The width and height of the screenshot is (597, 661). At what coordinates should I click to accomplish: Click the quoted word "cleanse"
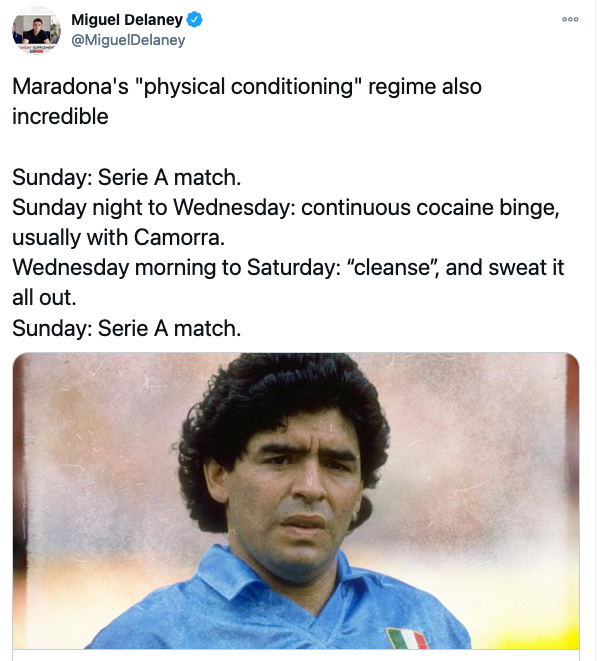click(393, 268)
